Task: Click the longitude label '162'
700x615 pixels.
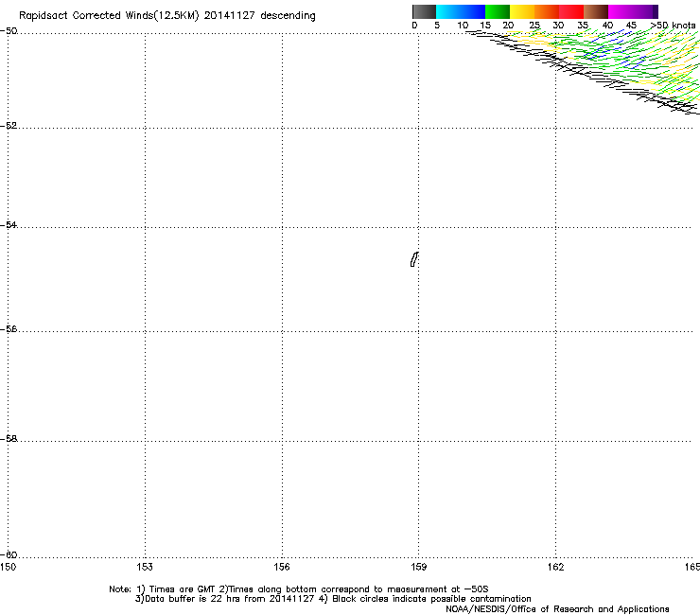Action: click(x=555, y=567)
